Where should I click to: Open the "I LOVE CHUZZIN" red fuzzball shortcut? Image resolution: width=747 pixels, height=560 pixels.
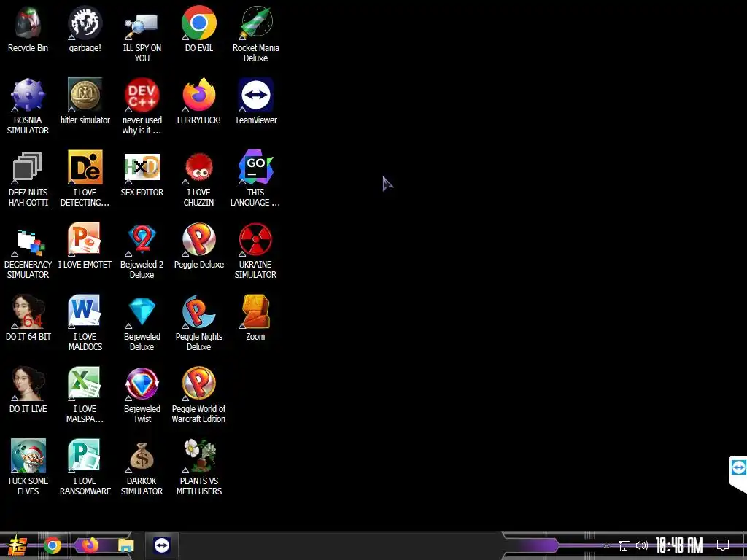click(198, 168)
